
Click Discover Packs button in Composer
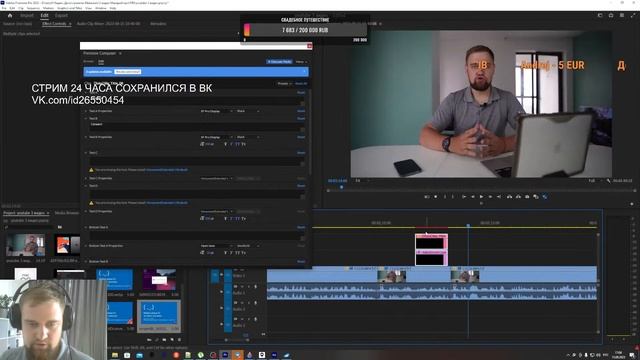280,62
